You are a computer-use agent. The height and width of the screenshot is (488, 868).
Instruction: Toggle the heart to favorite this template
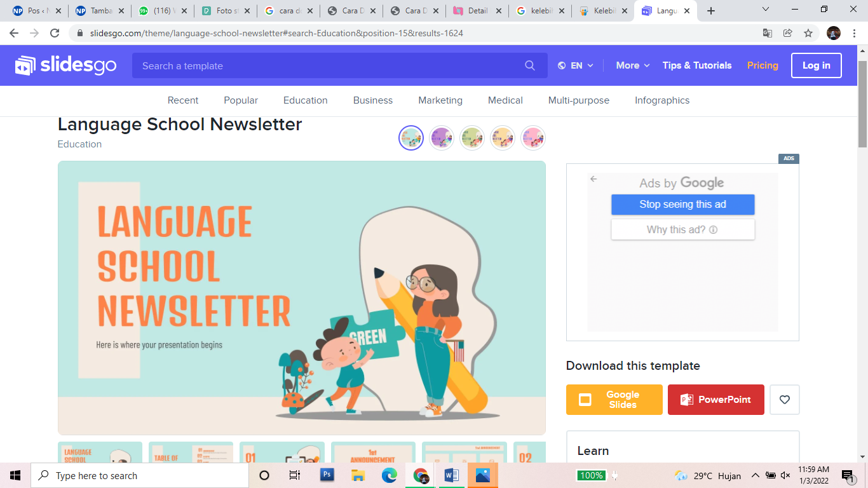pos(785,400)
